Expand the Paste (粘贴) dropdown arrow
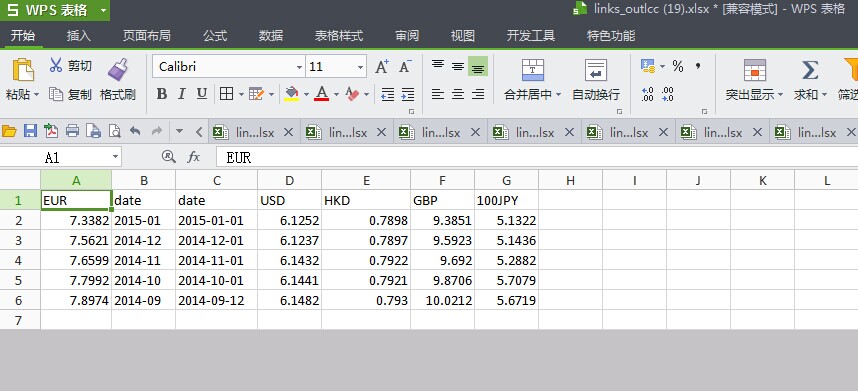Image resolution: width=858 pixels, height=391 pixels. click(x=37, y=95)
